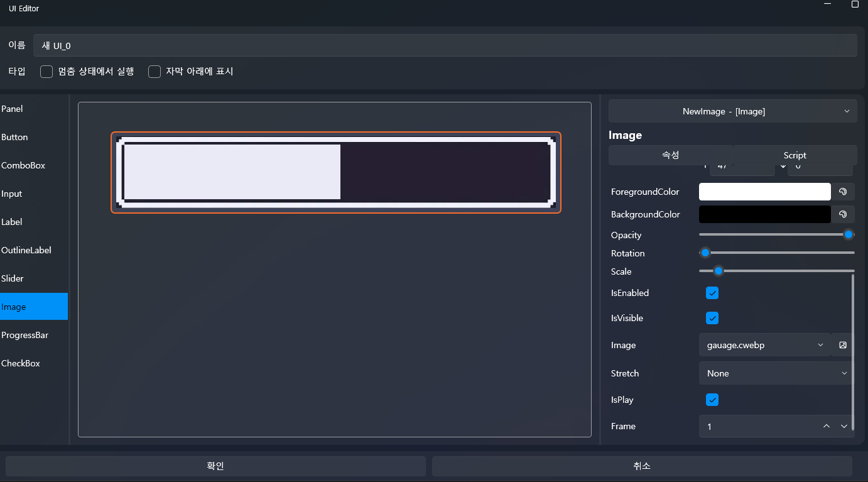Open the ForegroundColor picker icon
The image size is (868, 482).
tap(843, 192)
